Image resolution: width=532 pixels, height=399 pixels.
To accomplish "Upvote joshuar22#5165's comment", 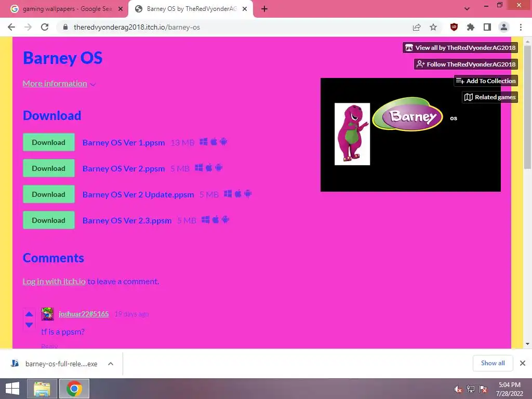I will [29, 314].
